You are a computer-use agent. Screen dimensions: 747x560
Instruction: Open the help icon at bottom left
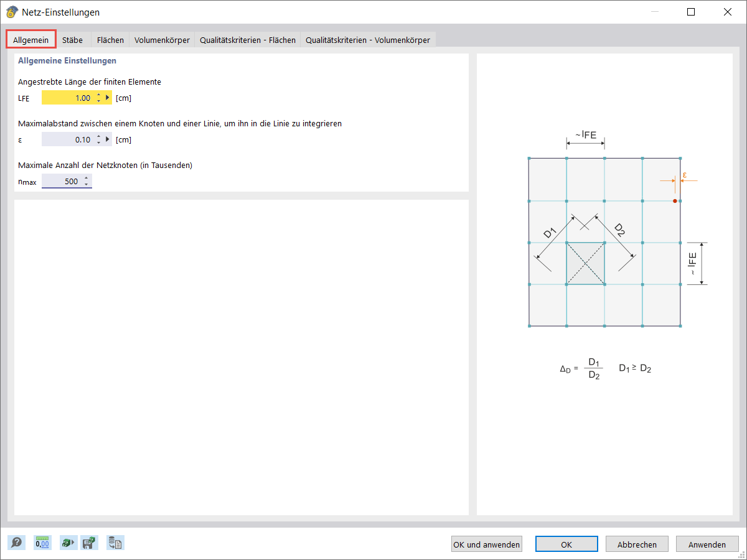tap(17, 543)
